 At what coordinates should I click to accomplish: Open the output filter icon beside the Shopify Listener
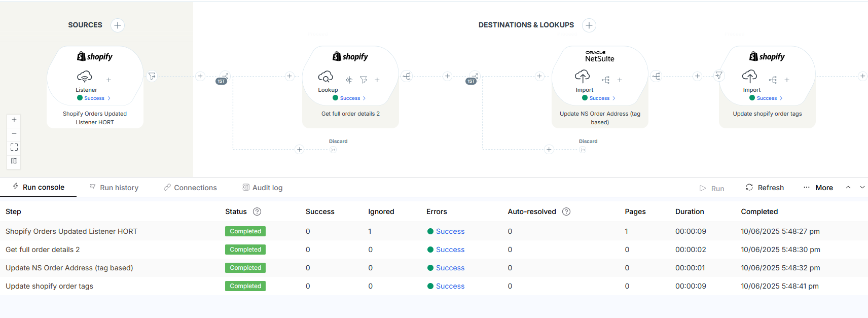(x=152, y=76)
